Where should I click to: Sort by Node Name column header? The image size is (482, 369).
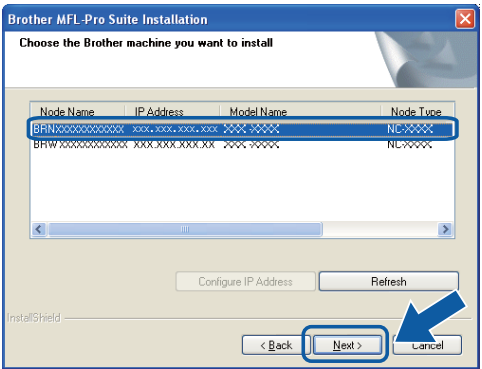[x=67, y=112]
